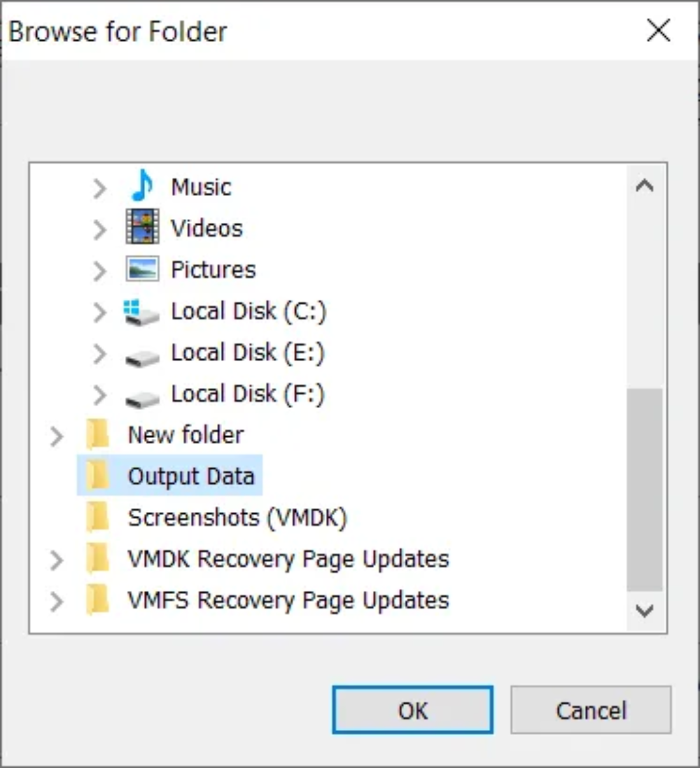Expand the New folder tree item

pyautogui.click(x=57, y=435)
